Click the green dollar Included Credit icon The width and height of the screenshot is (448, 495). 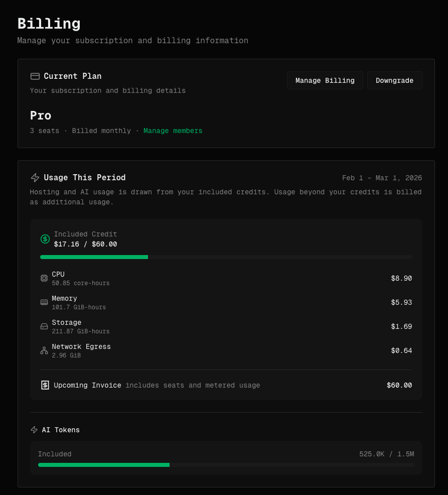click(x=45, y=239)
